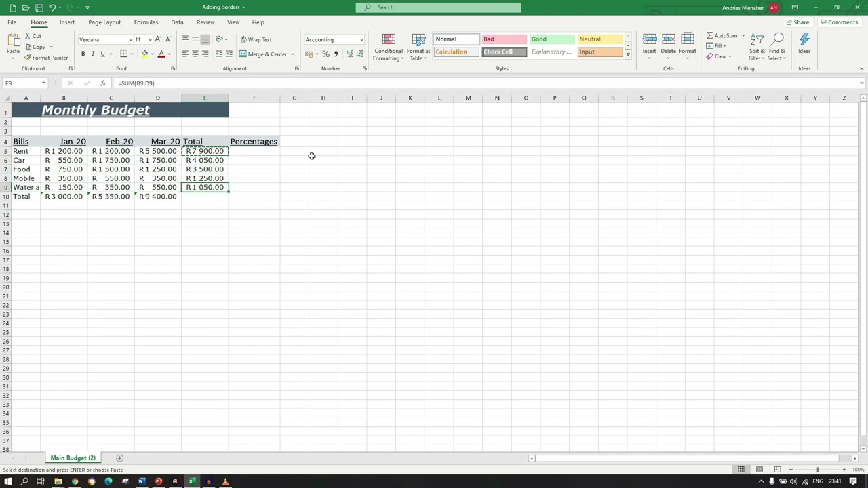Open the Verdana font name dropdown
Viewport: 868px width, 488px height.
click(x=130, y=40)
